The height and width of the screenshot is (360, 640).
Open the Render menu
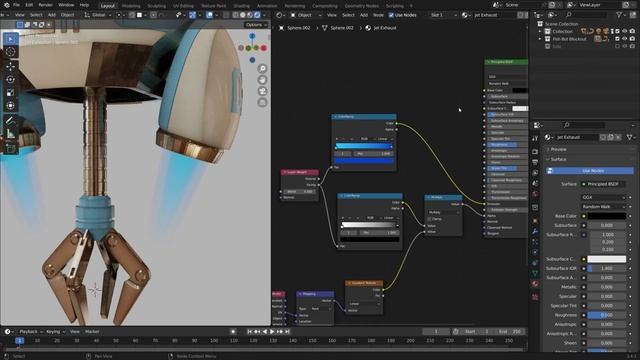click(x=45, y=5)
